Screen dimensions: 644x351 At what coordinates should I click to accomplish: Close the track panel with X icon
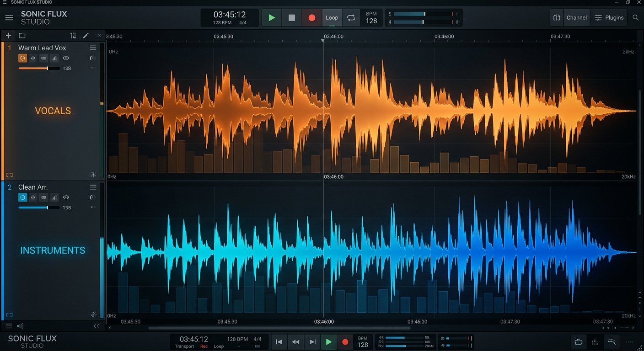click(99, 36)
